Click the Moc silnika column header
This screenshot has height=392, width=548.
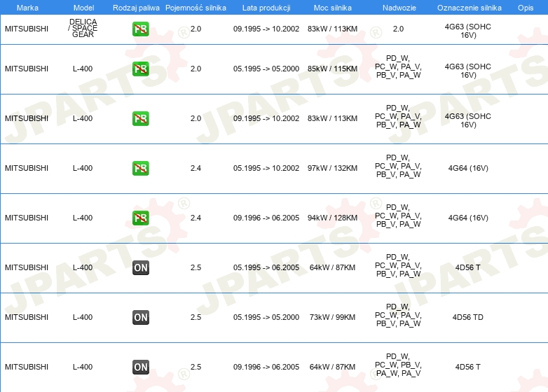(x=332, y=8)
